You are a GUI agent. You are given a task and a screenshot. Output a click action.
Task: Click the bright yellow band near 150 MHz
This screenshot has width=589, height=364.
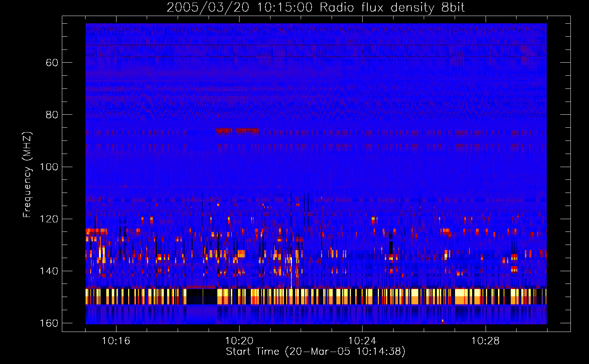coord(316,296)
